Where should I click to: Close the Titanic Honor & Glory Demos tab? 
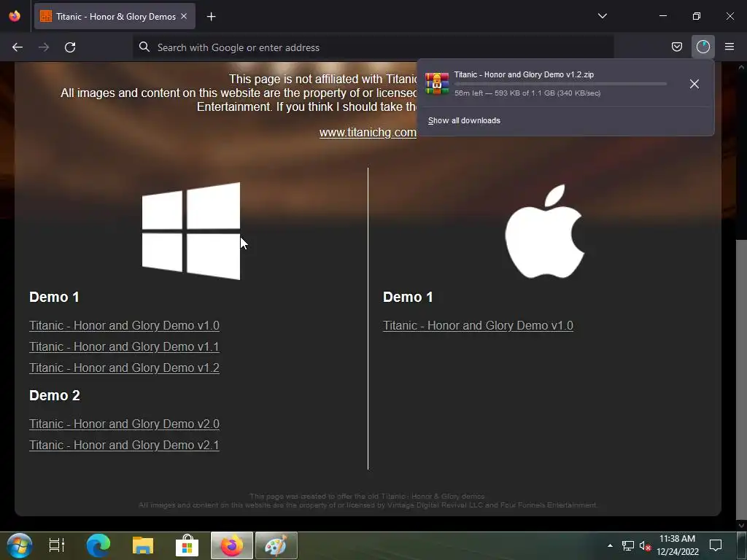click(x=184, y=16)
